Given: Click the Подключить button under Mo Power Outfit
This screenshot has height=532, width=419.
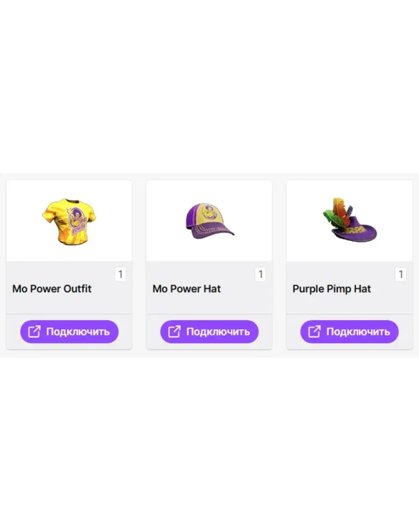Looking at the screenshot, I should tap(69, 332).
